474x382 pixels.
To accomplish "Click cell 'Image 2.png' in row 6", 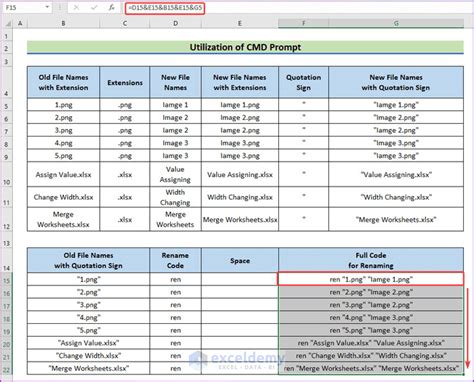I will [x=240, y=117].
